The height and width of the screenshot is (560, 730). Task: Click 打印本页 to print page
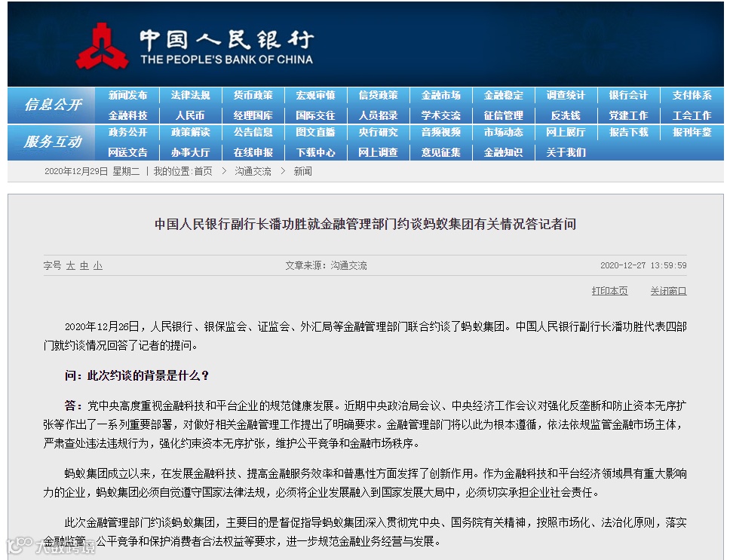610,291
